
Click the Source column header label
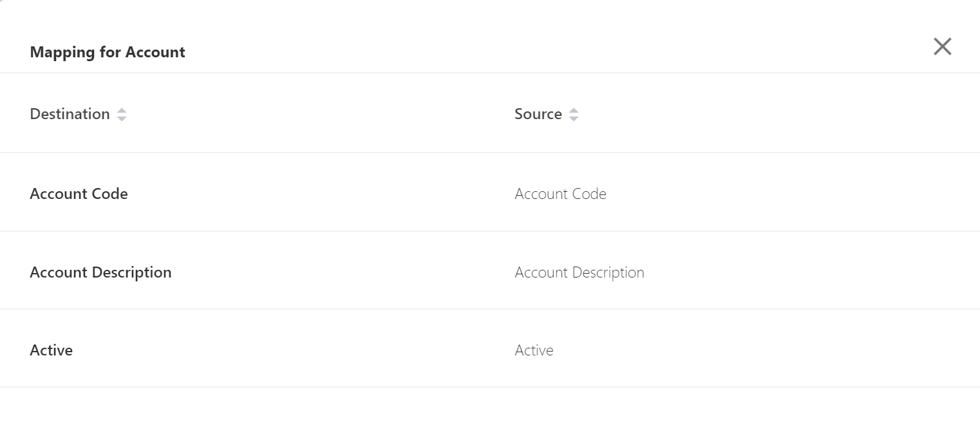coord(538,114)
